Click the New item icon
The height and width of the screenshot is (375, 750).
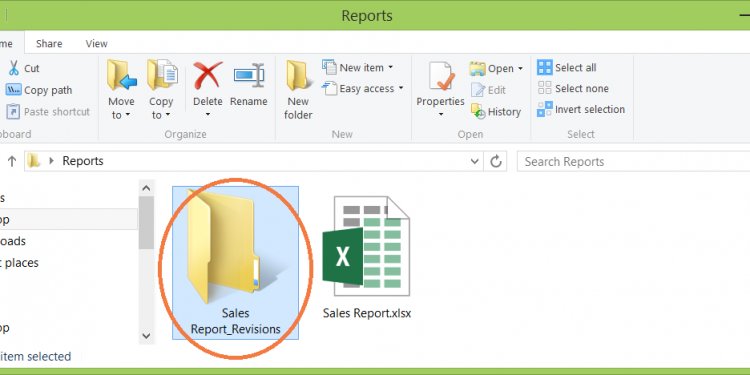(x=329, y=67)
